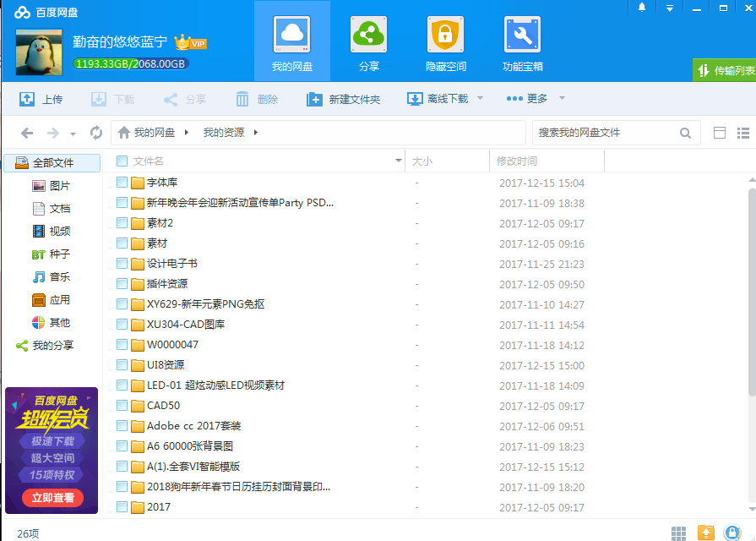Select 种子 category in sidebar
The image size is (756, 541).
pyautogui.click(x=52, y=254)
